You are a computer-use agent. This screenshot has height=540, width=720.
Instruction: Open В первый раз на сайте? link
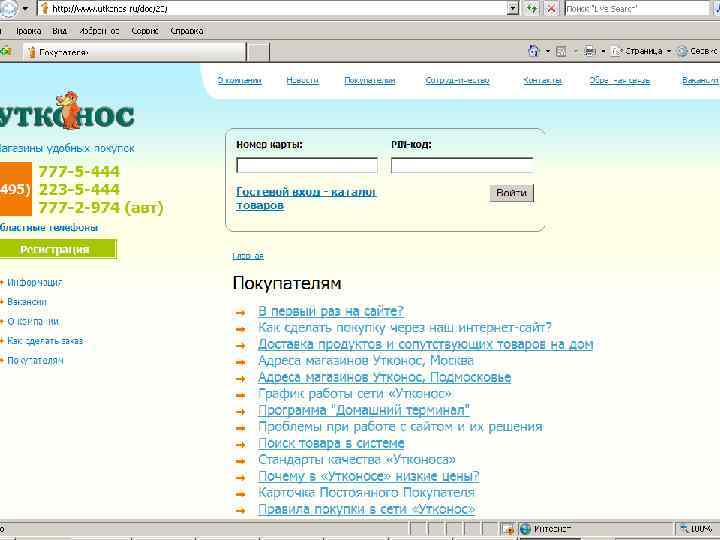[331, 311]
